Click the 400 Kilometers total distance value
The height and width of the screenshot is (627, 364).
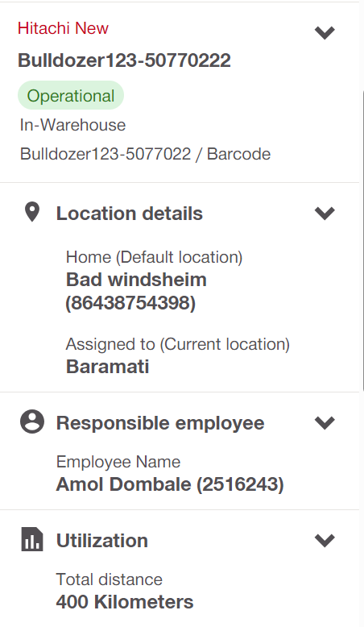point(125,602)
